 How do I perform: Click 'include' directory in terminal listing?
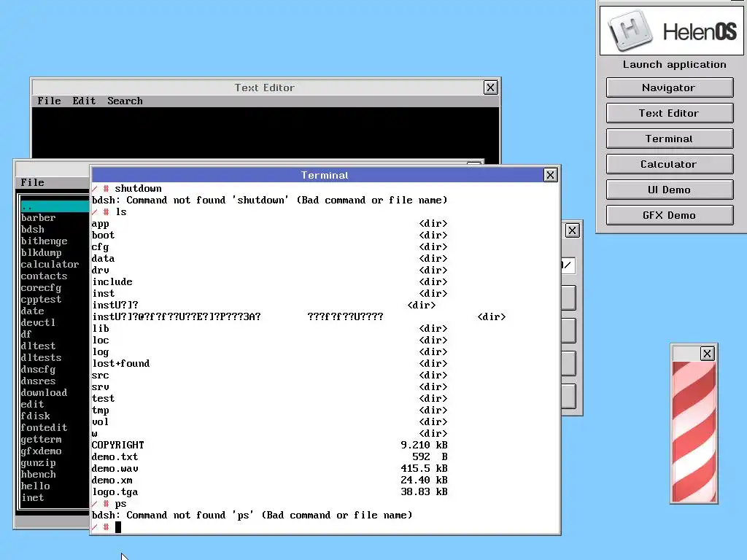112,282
